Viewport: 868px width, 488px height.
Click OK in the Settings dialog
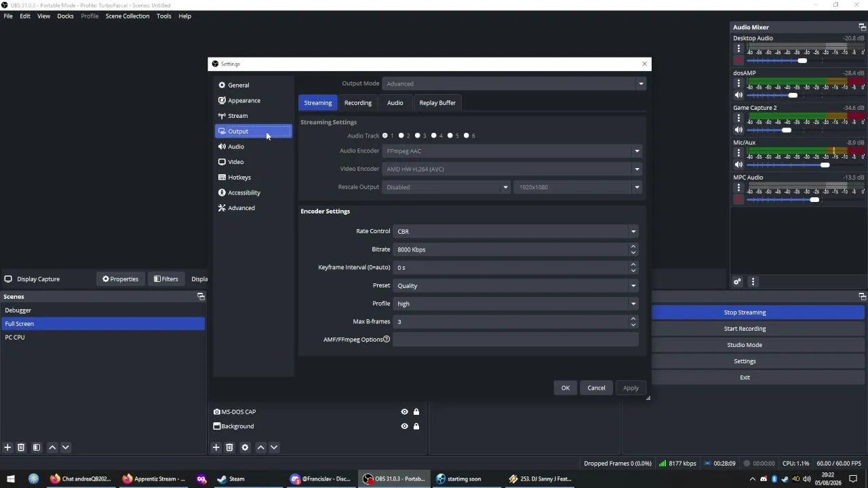(x=566, y=388)
